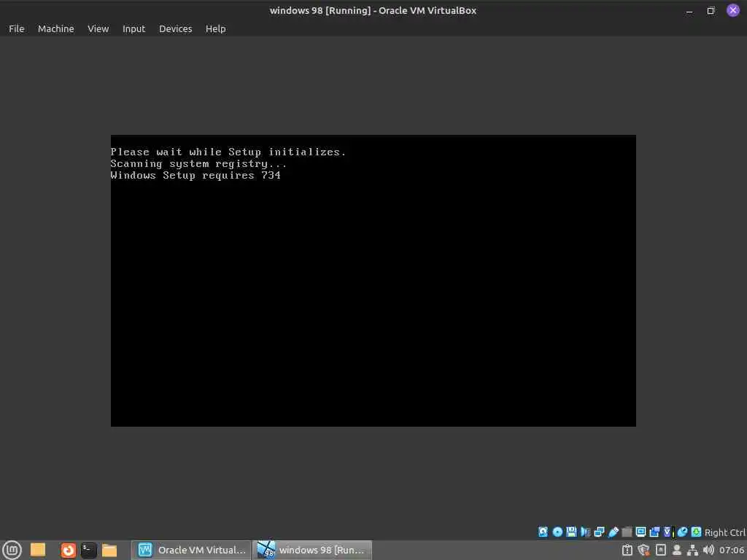Open the Input menu
747x560 pixels.
pos(133,28)
